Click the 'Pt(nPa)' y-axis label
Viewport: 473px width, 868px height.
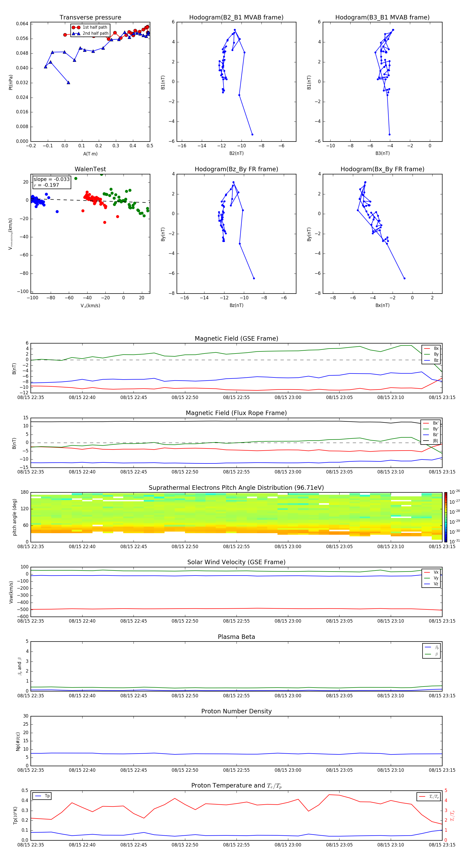coord(11,82)
